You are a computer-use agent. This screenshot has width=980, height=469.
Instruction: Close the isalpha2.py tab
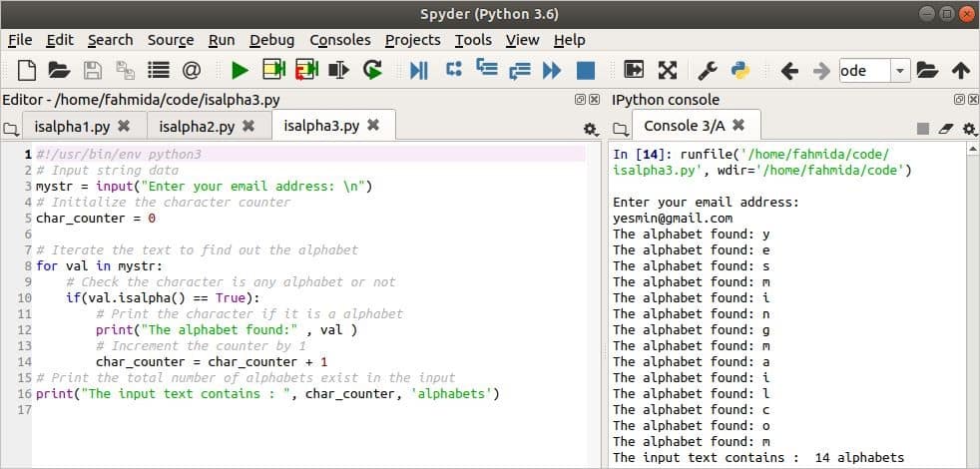click(x=248, y=126)
